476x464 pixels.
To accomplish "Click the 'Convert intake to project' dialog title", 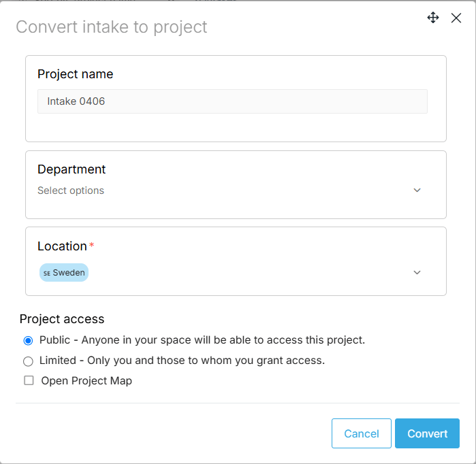I will coord(112,27).
